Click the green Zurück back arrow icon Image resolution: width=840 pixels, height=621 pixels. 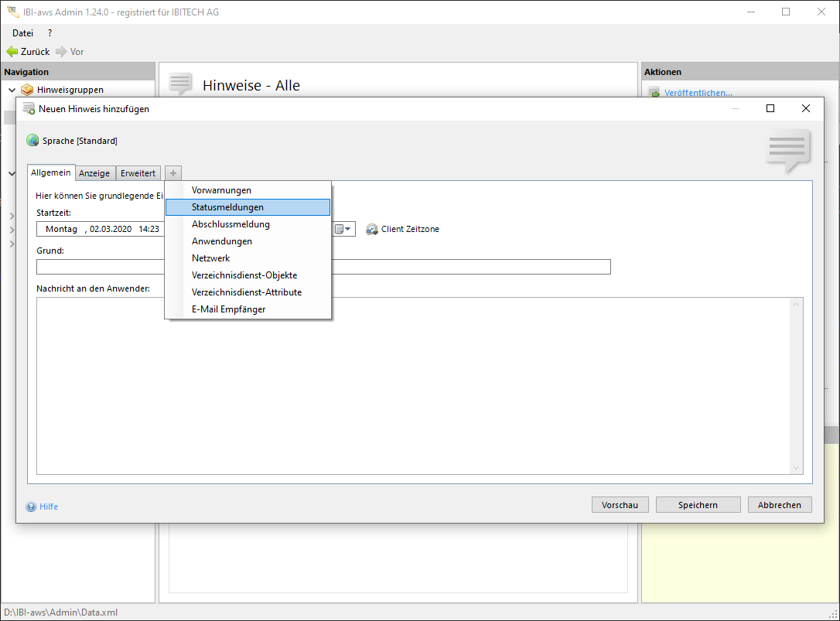12,52
